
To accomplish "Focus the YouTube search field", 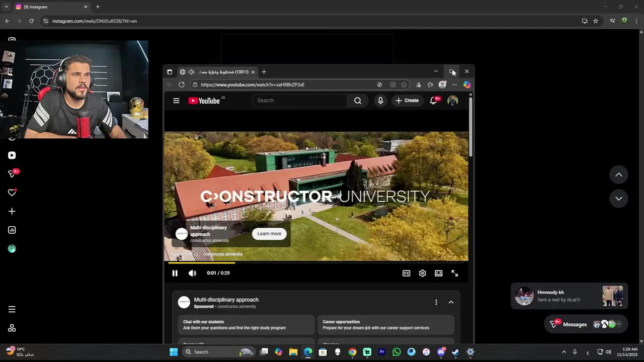I will [x=300, y=101].
